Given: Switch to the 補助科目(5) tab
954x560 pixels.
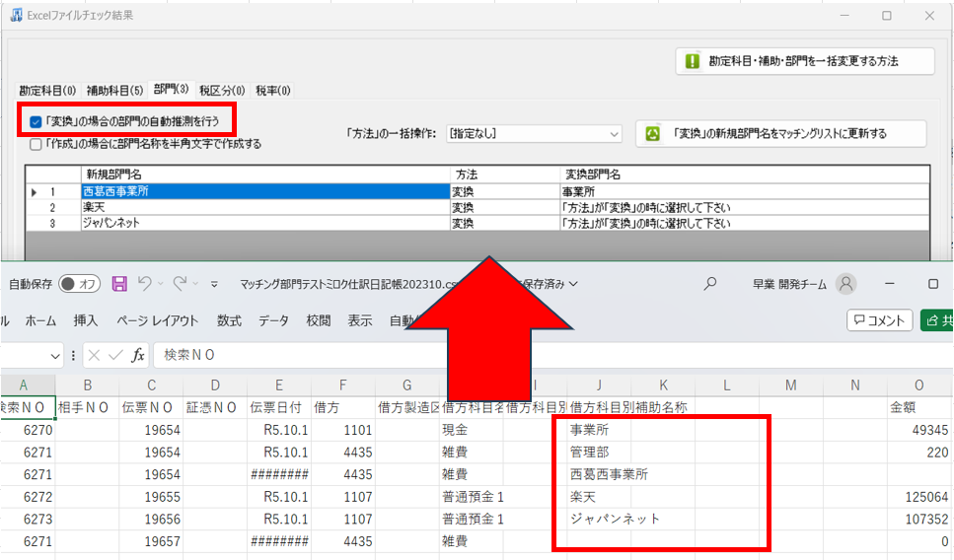Looking at the screenshot, I should (x=114, y=91).
